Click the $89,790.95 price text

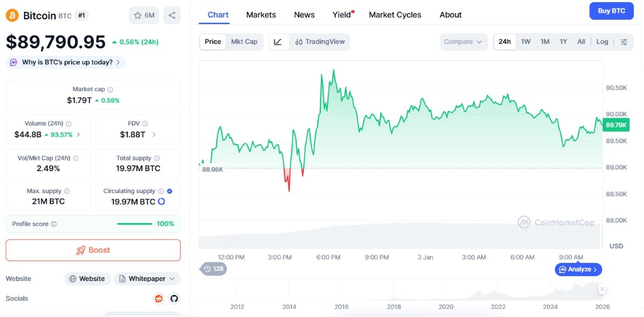[x=56, y=42]
